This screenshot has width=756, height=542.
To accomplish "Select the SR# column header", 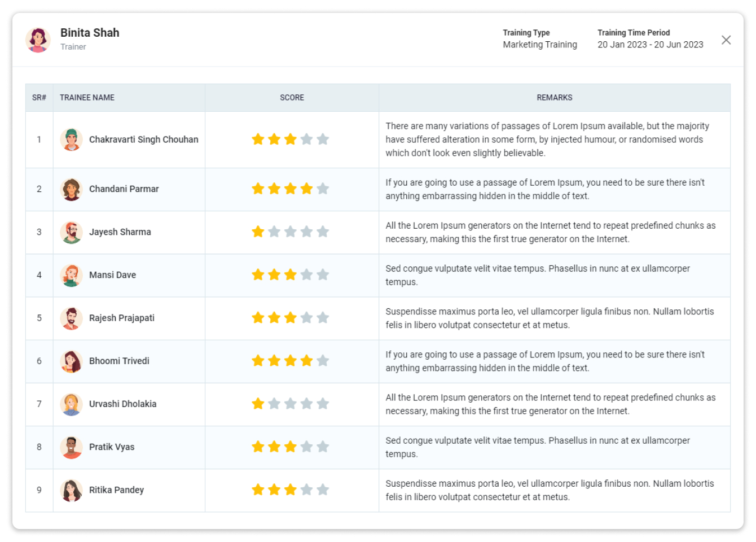I will tap(38, 97).
